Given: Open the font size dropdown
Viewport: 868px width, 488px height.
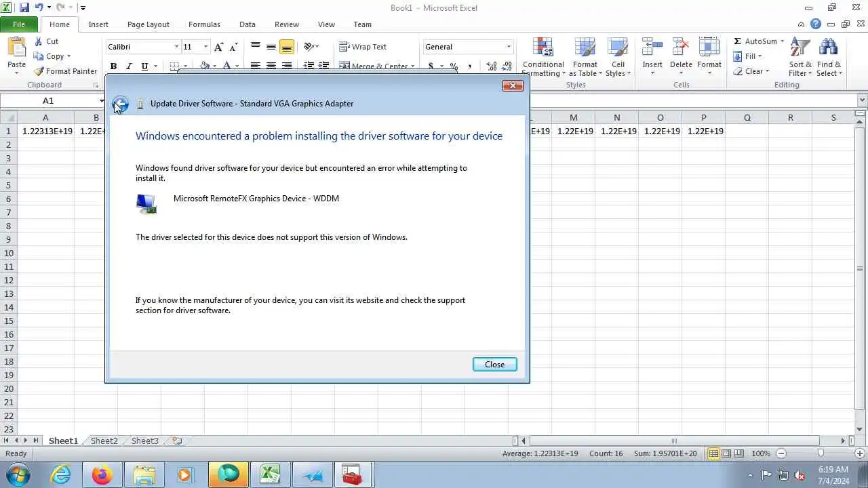Looking at the screenshot, I should point(206,47).
